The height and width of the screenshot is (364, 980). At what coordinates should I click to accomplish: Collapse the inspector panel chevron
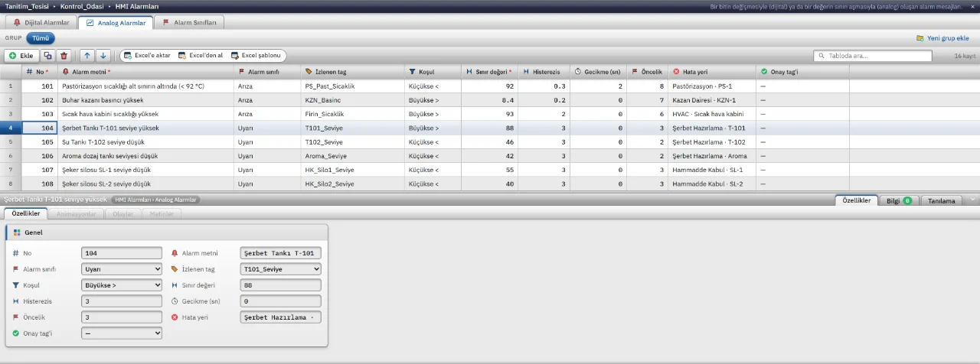(972, 200)
